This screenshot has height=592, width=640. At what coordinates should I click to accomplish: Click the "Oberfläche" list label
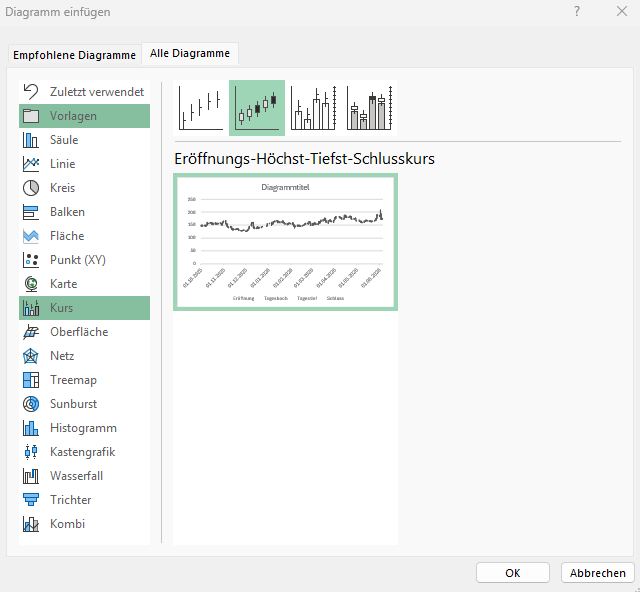[79, 332]
